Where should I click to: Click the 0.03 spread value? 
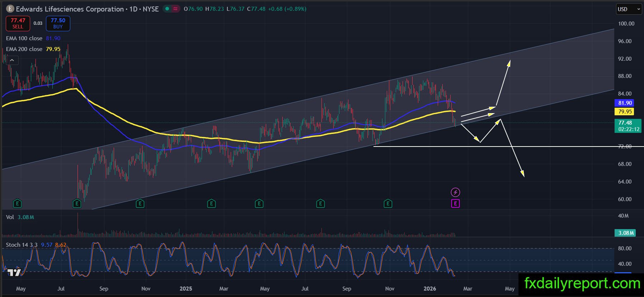38,23
